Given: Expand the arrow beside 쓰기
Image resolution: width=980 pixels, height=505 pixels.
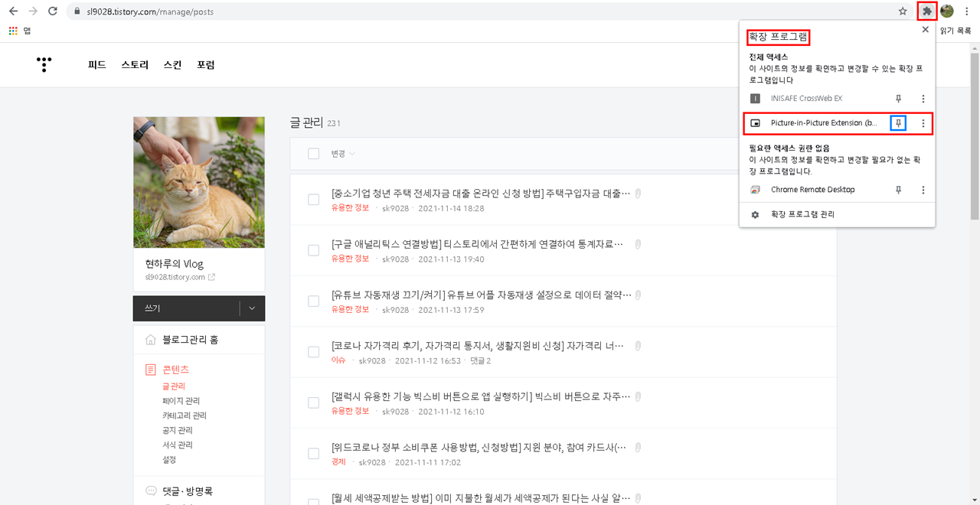Looking at the screenshot, I should 252,308.
